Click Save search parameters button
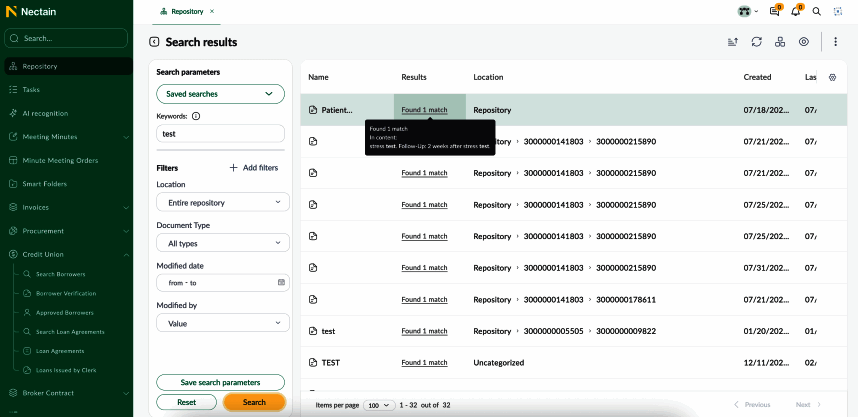858x417 pixels. pyautogui.click(x=220, y=382)
